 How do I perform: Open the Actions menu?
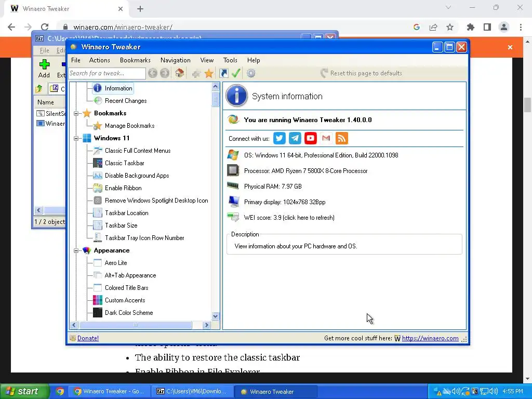pyautogui.click(x=99, y=60)
